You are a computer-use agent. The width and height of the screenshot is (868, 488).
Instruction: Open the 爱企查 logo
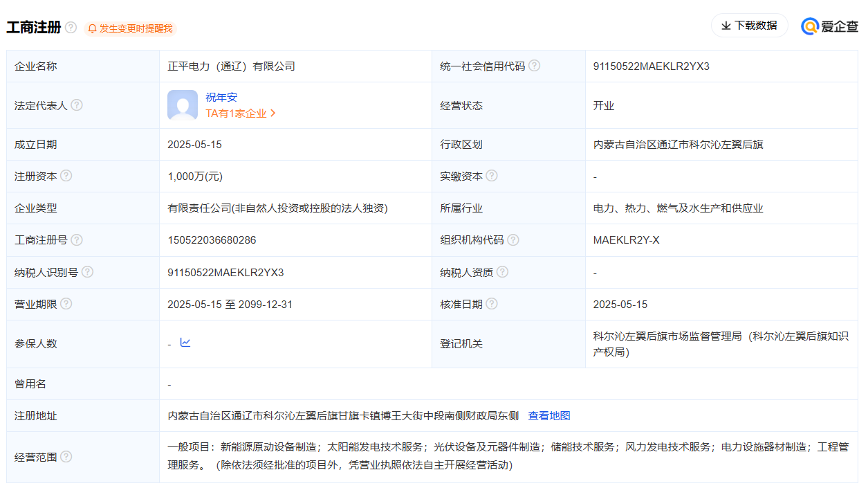[x=829, y=26]
